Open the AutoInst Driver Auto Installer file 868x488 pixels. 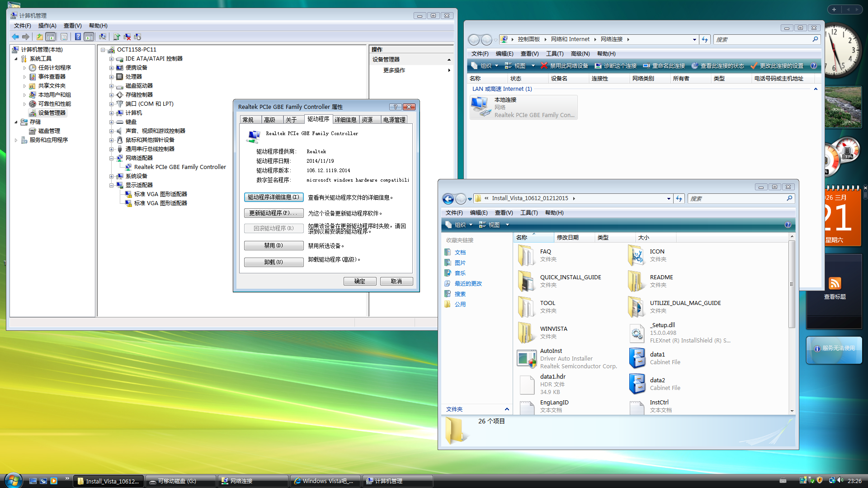tap(527, 358)
